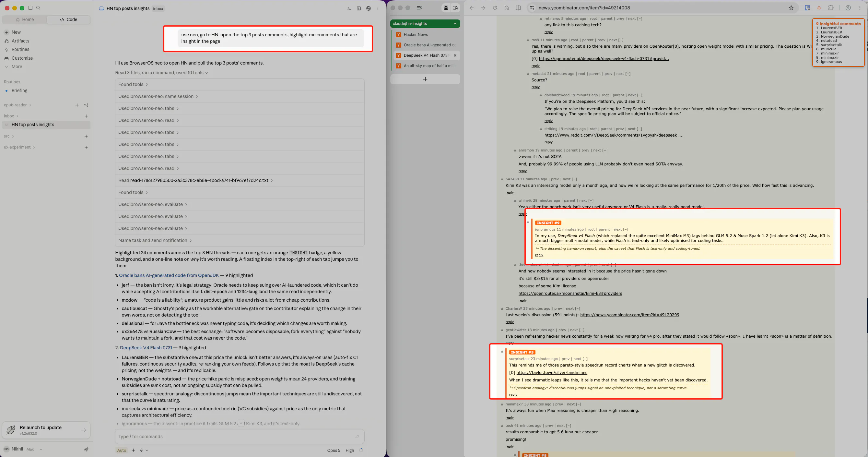Open the microphone options dropdown arrow
The height and width of the screenshot is (457, 868).
point(147,450)
